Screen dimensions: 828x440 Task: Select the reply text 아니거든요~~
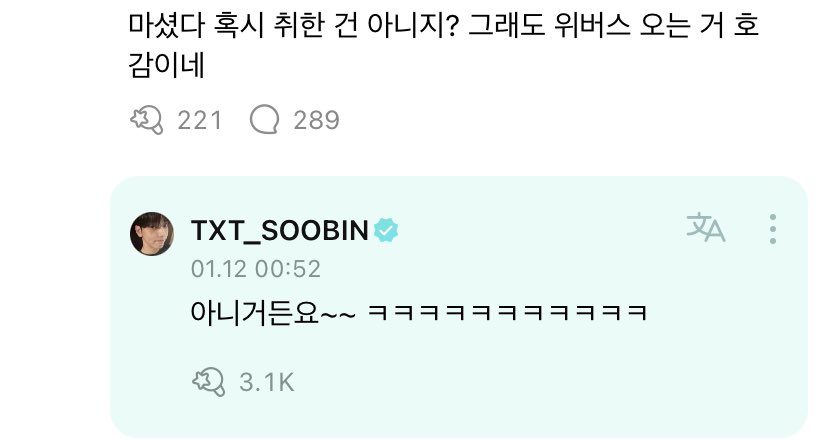tap(273, 313)
